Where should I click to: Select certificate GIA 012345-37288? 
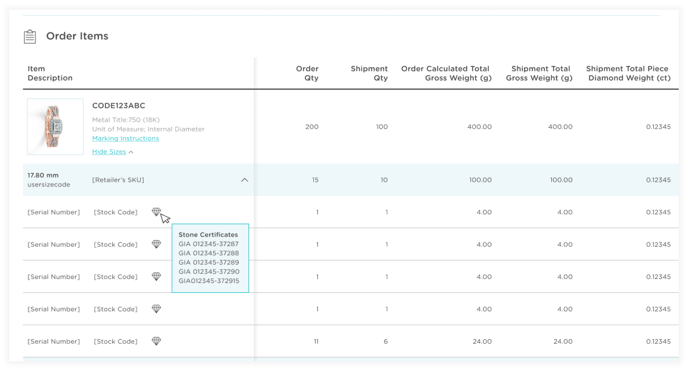(209, 253)
